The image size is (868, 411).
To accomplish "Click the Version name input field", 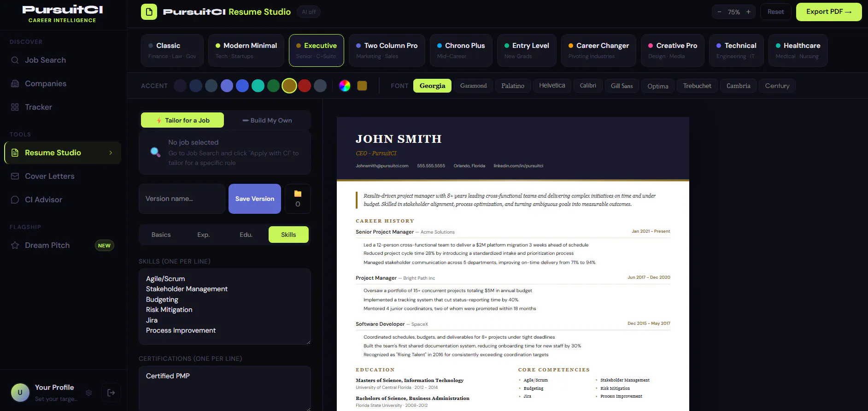I will (x=182, y=199).
